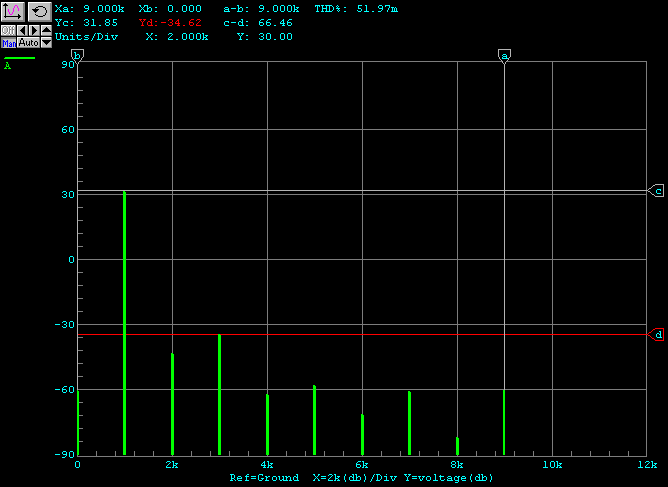The width and height of the screenshot is (668, 487).
Task: Click the Units/Div Y value 30.00
Action: pos(278,36)
